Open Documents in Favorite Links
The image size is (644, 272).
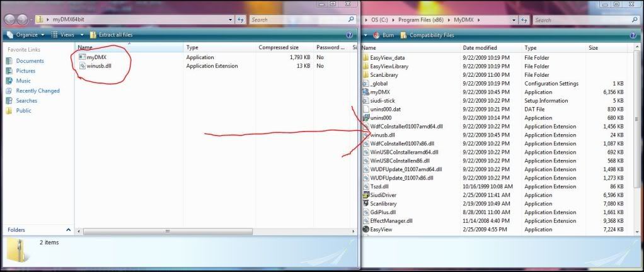[x=30, y=61]
